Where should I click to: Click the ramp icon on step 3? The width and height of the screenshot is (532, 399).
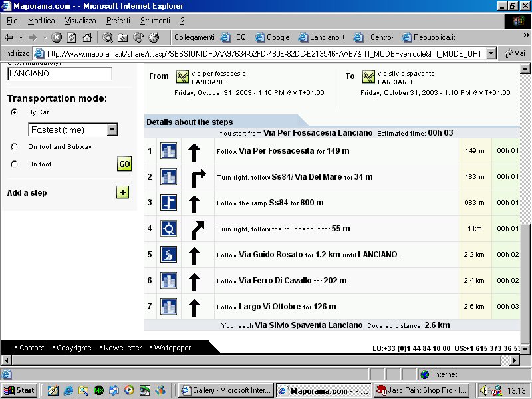(x=169, y=203)
